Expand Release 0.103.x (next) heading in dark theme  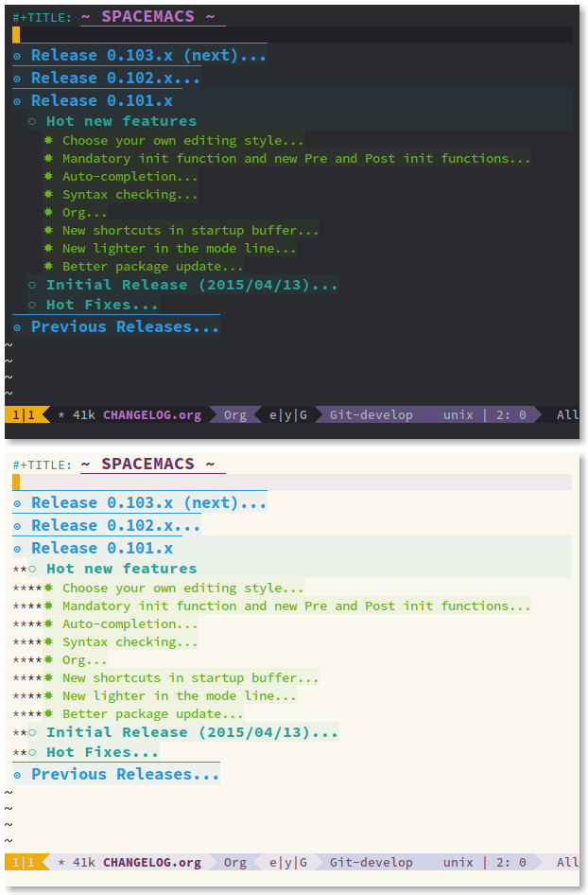[x=148, y=56]
